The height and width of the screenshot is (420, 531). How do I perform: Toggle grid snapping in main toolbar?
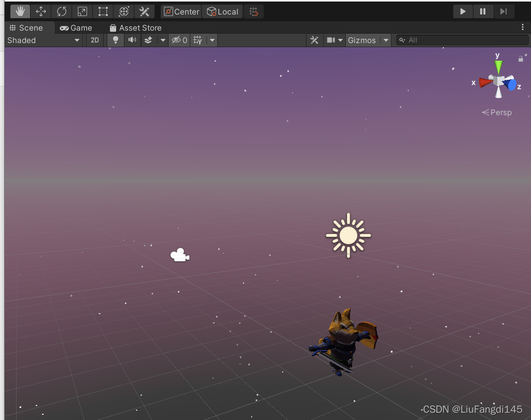click(254, 11)
